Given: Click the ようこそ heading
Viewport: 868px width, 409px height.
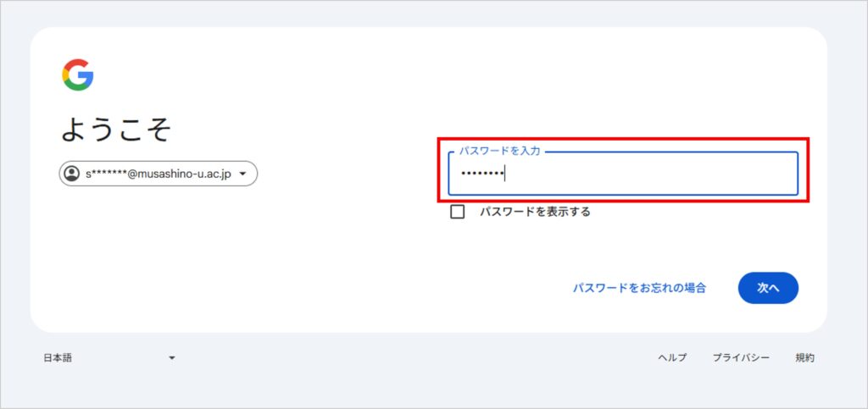Looking at the screenshot, I should (x=116, y=129).
